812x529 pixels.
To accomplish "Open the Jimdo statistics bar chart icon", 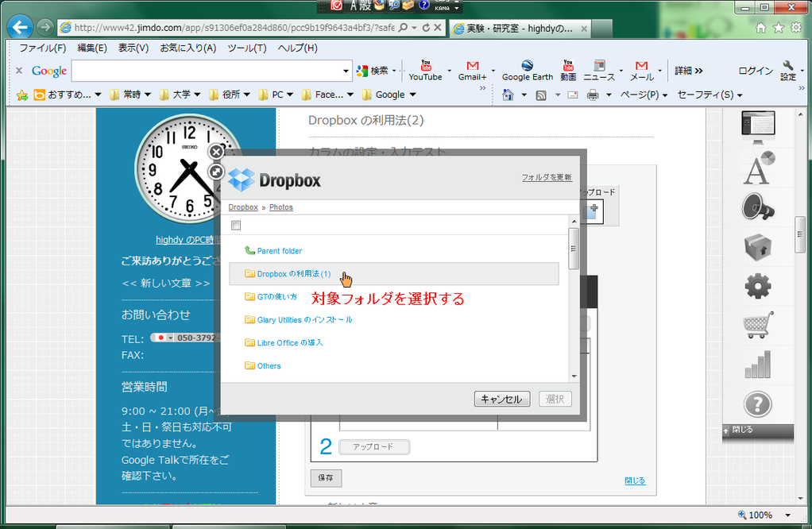I will point(758,365).
